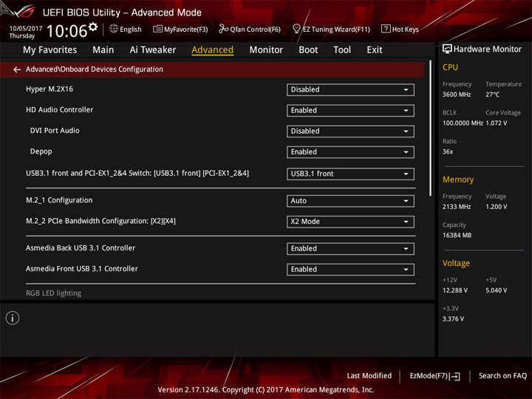
Task: Click the EZ Tuning Wizard lightbulb icon
Action: click(x=296, y=29)
